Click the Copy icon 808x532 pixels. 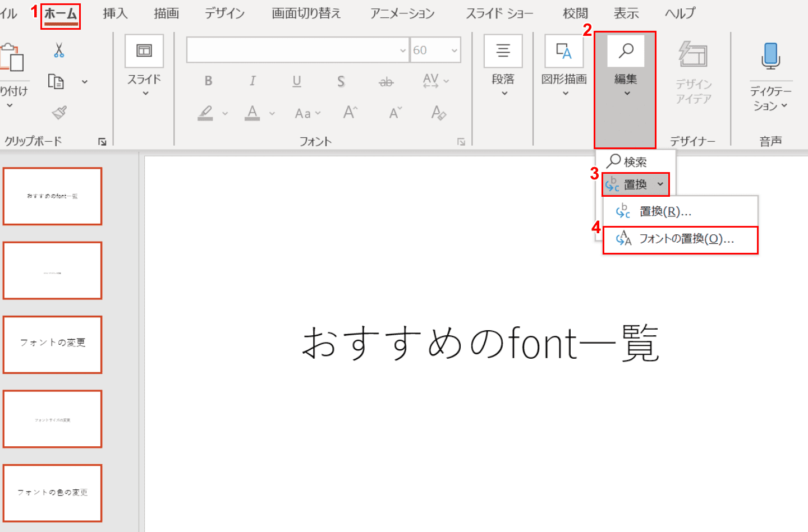(x=56, y=81)
